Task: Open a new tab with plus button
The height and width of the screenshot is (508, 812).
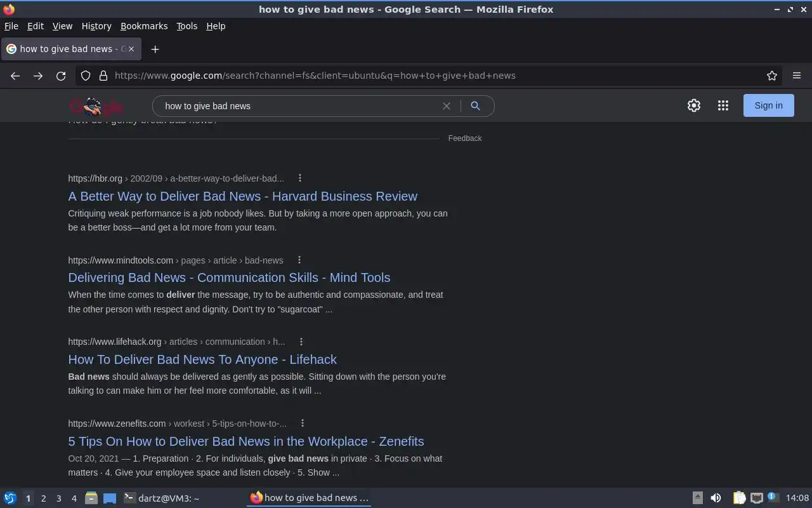Action: click(155, 49)
